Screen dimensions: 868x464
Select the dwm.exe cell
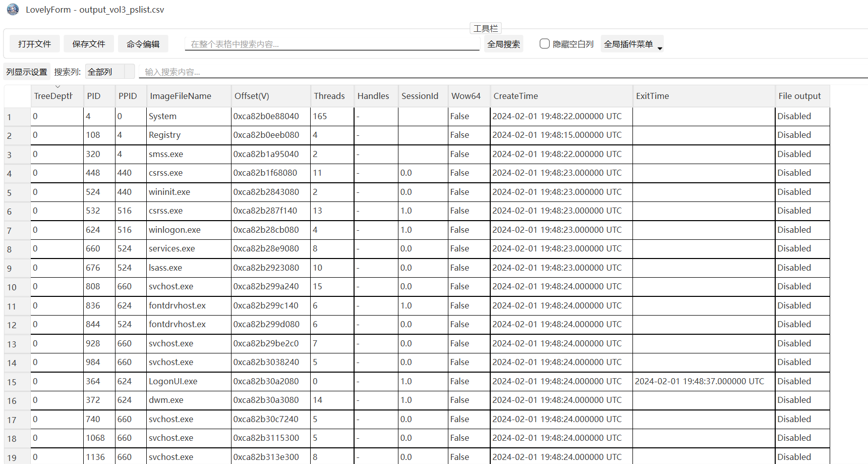189,400
